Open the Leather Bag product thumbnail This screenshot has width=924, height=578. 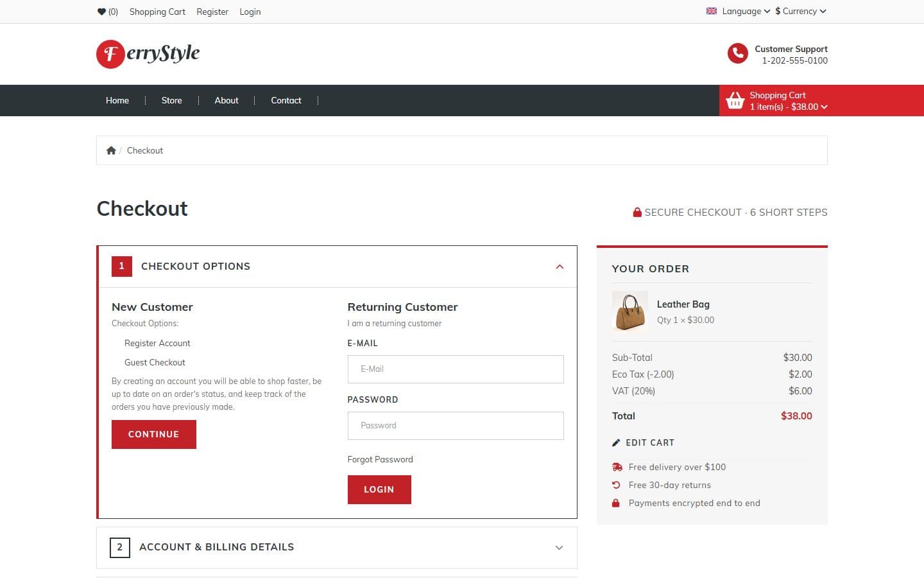pos(630,311)
